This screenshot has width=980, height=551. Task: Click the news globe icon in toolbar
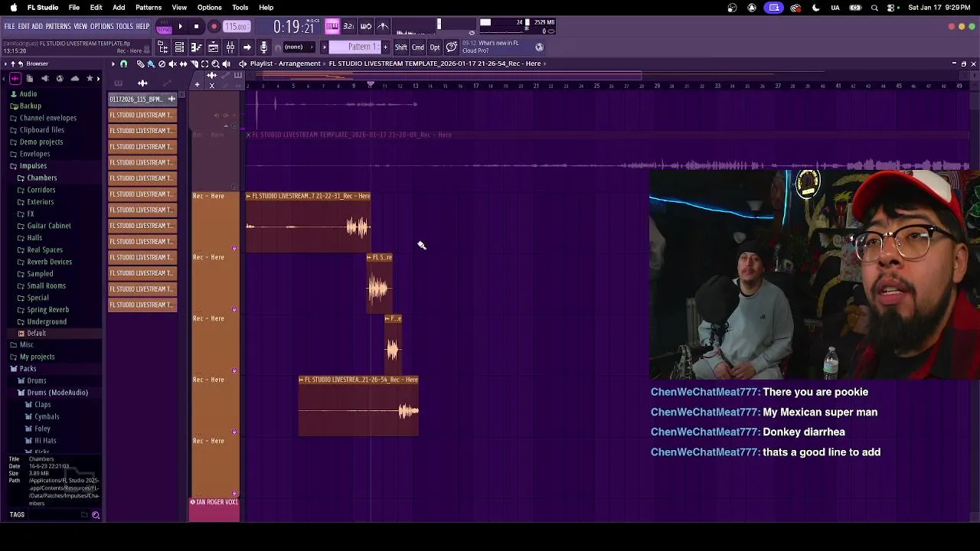pos(540,47)
